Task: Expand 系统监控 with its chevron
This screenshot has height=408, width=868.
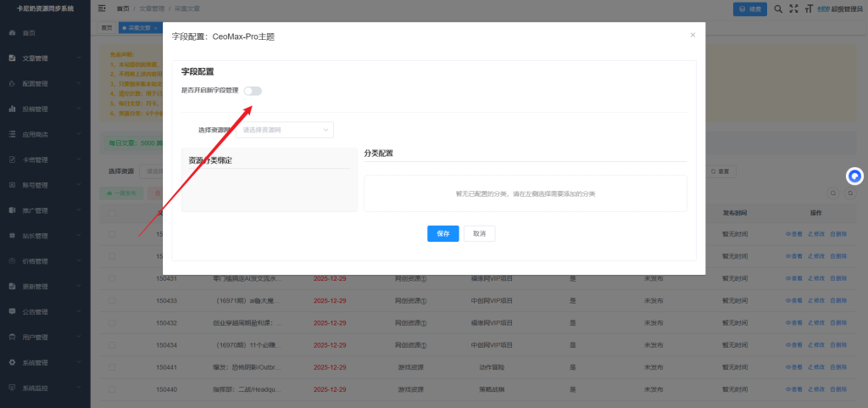Action: point(79,388)
